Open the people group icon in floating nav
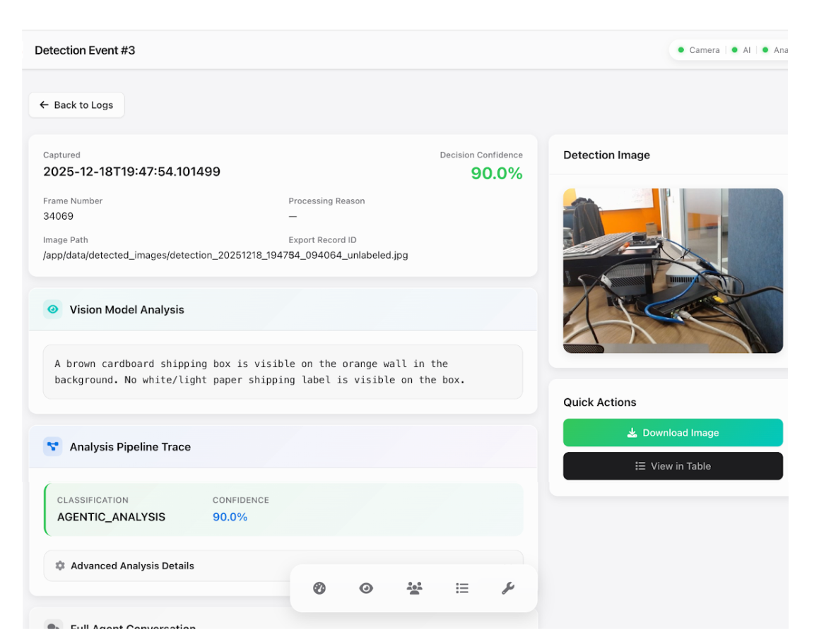This screenshot has width=819, height=644. pos(414,588)
